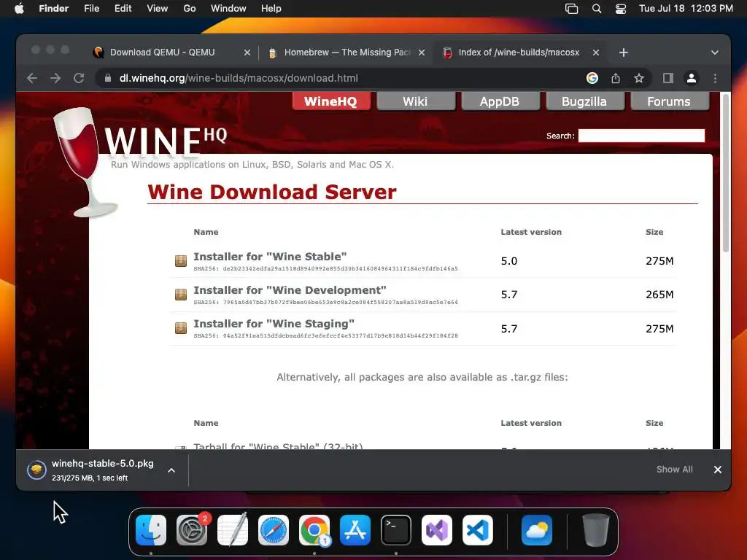Click Installer for "Wine Staging" link
Viewport: 747px width, 560px height.
[x=274, y=324]
